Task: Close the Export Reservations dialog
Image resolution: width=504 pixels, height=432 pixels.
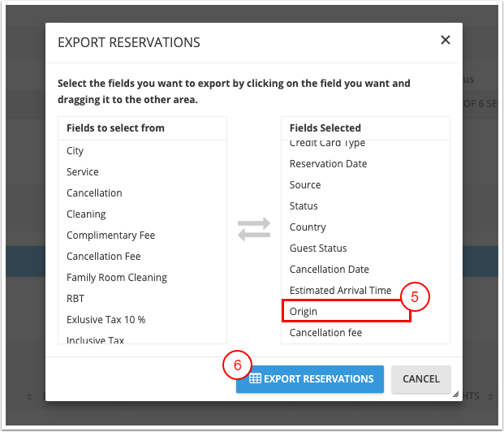Action: [x=445, y=40]
